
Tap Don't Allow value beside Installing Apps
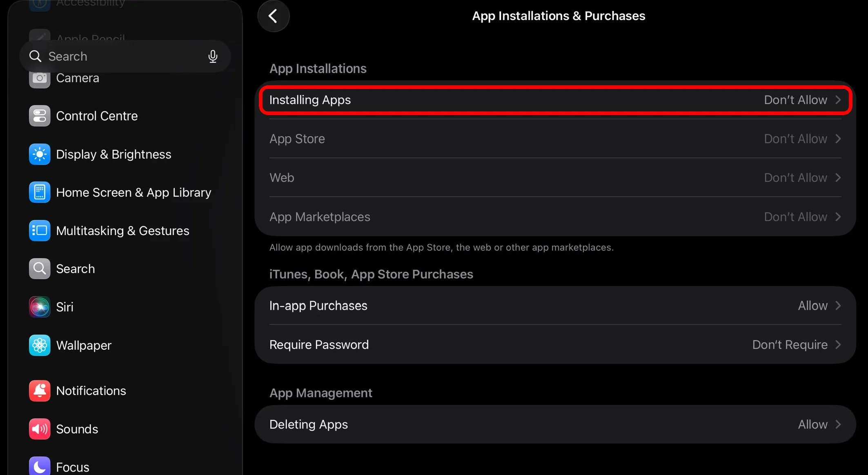[x=795, y=100]
